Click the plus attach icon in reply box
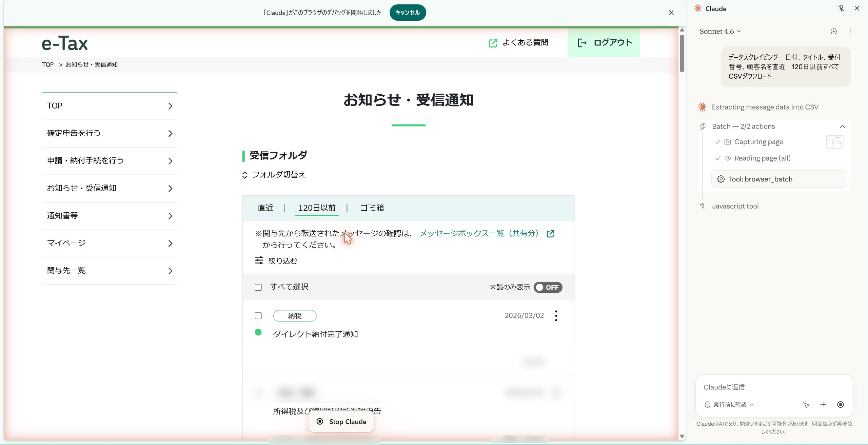Image resolution: width=868 pixels, height=445 pixels. (823, 404)
